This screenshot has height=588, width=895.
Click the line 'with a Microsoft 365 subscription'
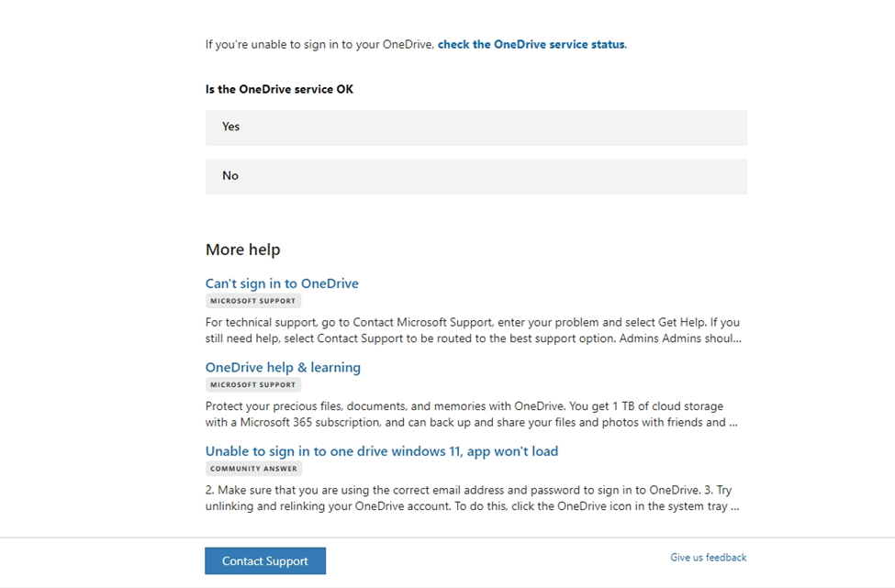pyautogui.click(x=472, y=422)
